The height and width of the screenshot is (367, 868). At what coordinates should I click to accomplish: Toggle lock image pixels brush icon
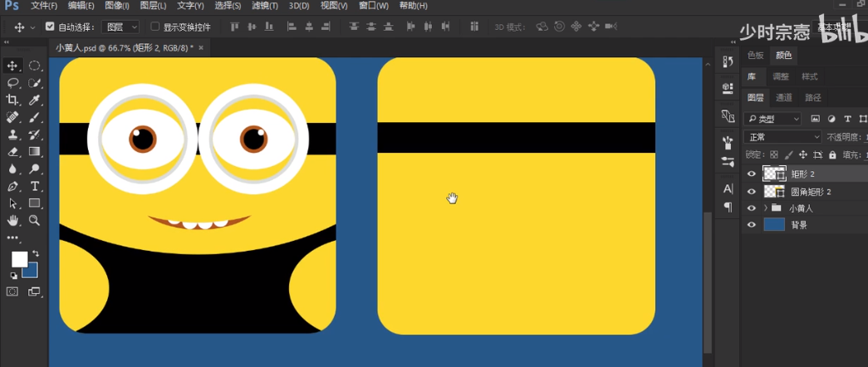(789, 155)
